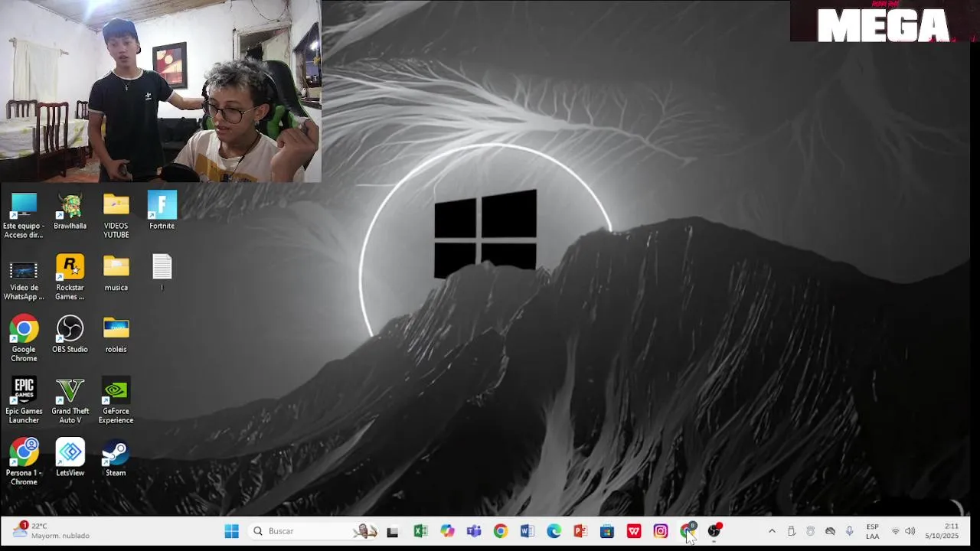Open the Persona 1 - Chrome shortcut
The width and height of the screenshot is (980, 551).
point(24,462)
